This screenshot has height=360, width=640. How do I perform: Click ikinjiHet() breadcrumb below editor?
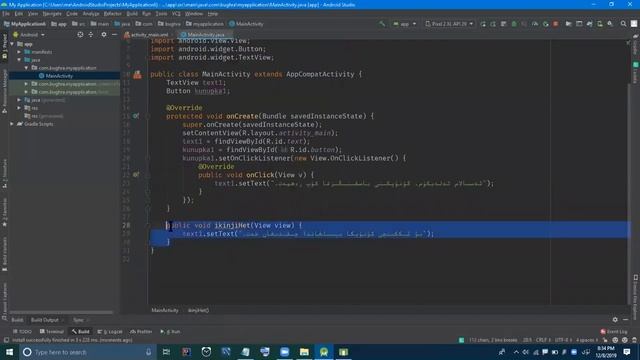click(198, 310)
